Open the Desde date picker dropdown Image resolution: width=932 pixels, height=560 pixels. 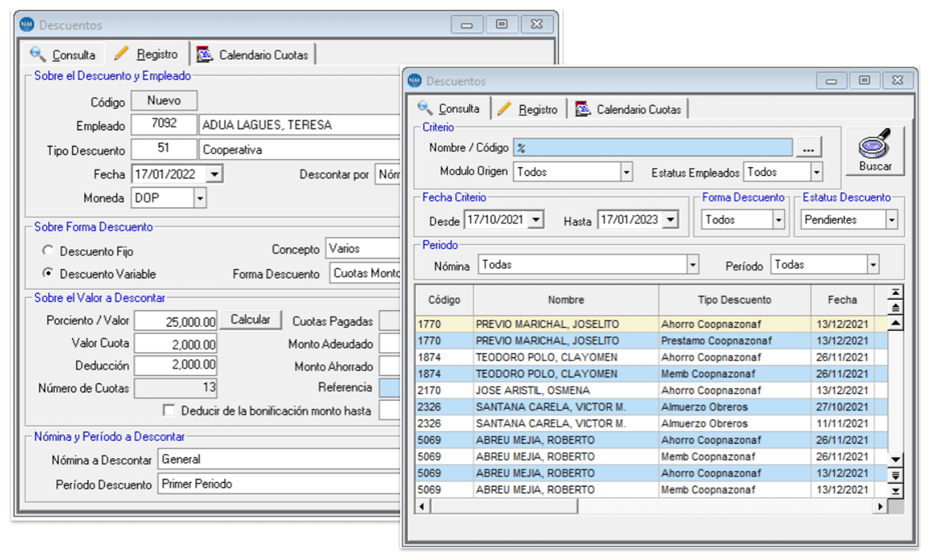pos(537,220)
